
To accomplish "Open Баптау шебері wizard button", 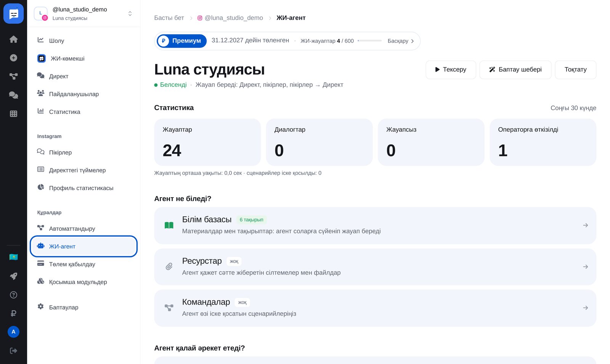I will click(x=515, y=70).
